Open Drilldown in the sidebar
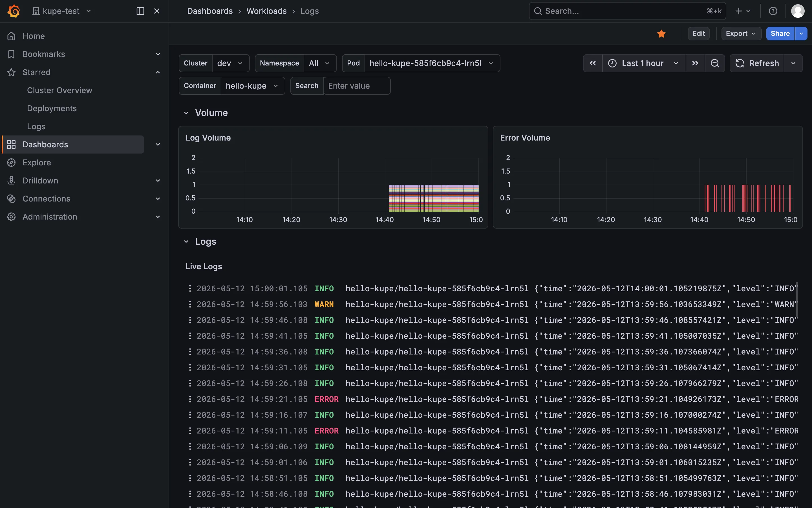This screenshot has width=812, height=508. (x=40, y=181)
